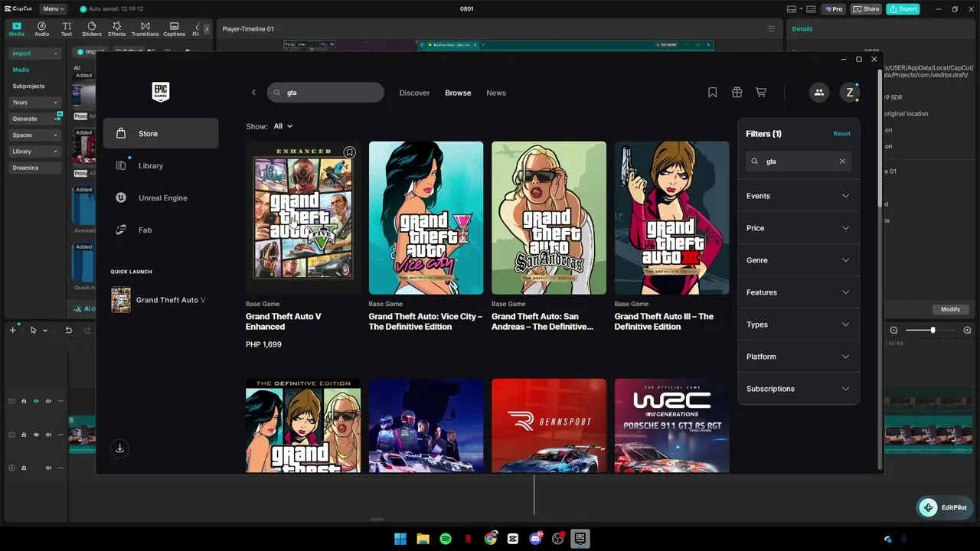Open the EditPilot assistant
This screenshot has height=551, width=980.
point(946,507)
